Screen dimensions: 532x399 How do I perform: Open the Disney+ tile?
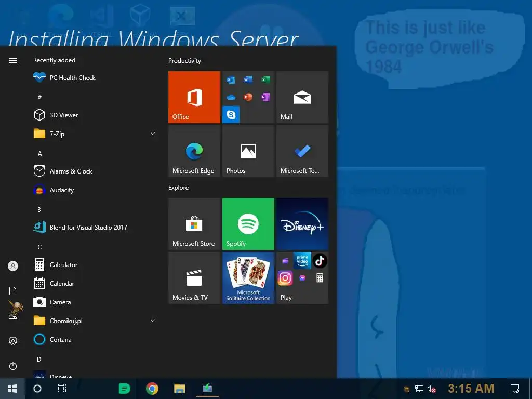click(302, 224)
